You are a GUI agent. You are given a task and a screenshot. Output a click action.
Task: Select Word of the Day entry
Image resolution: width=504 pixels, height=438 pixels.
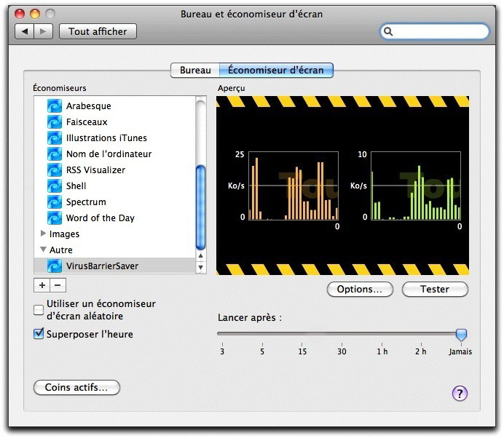pos(101,218)
